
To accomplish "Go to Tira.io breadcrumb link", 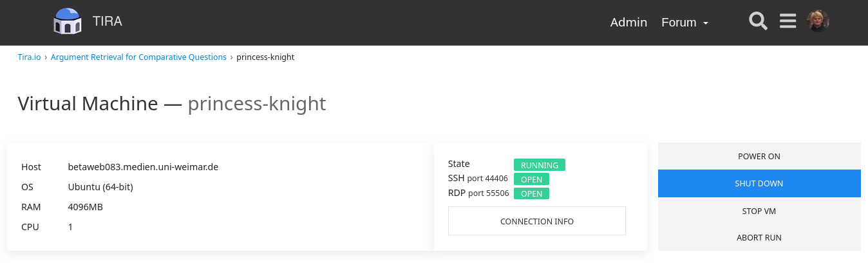I will [29, 57].
